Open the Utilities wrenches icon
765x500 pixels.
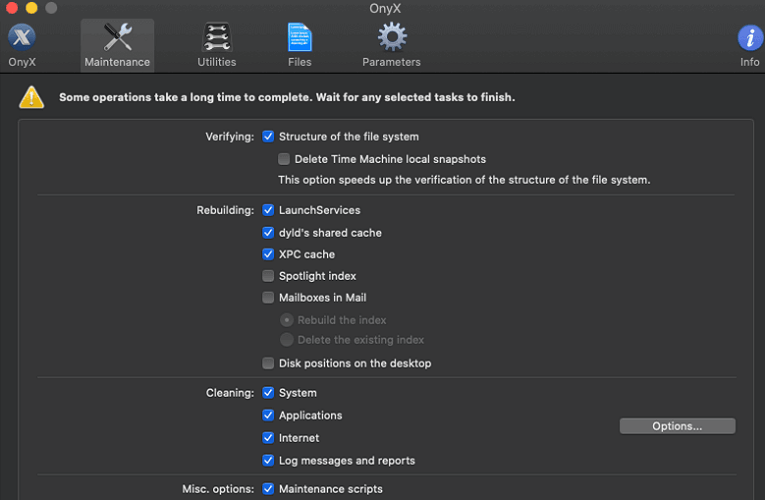[217, 37]
